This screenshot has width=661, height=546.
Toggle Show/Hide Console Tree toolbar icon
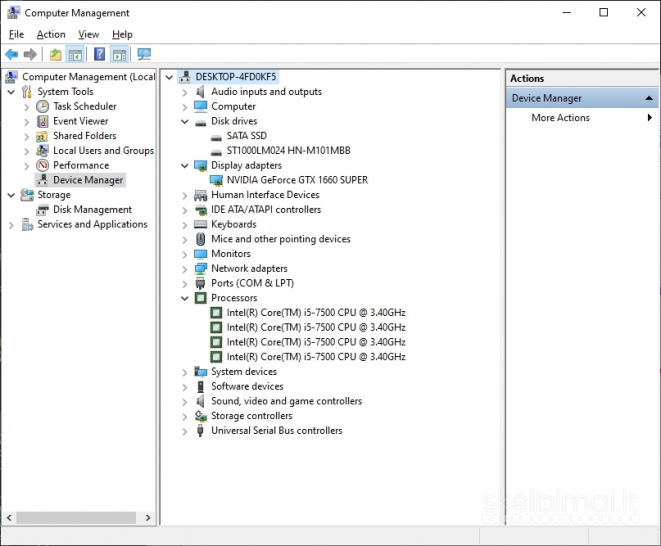click(x=75, y=54)
